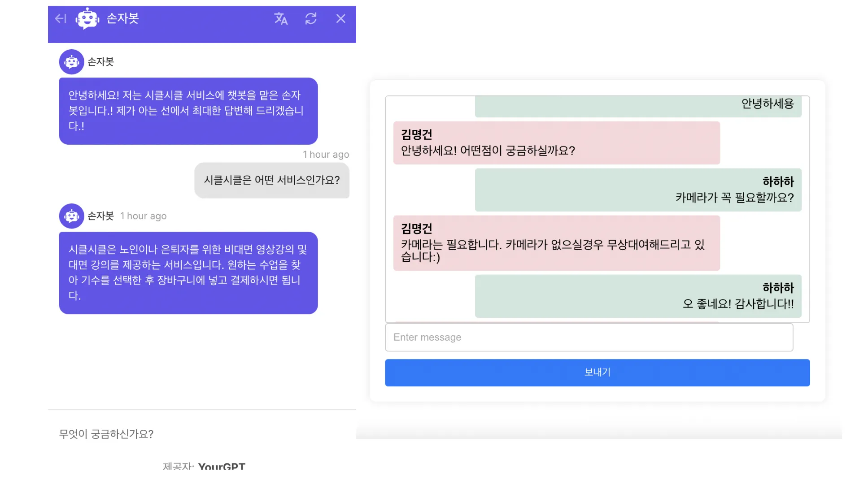Close the 손자봇 chat widget
This screenshot has height=484, width=868.
coord(341,18)
